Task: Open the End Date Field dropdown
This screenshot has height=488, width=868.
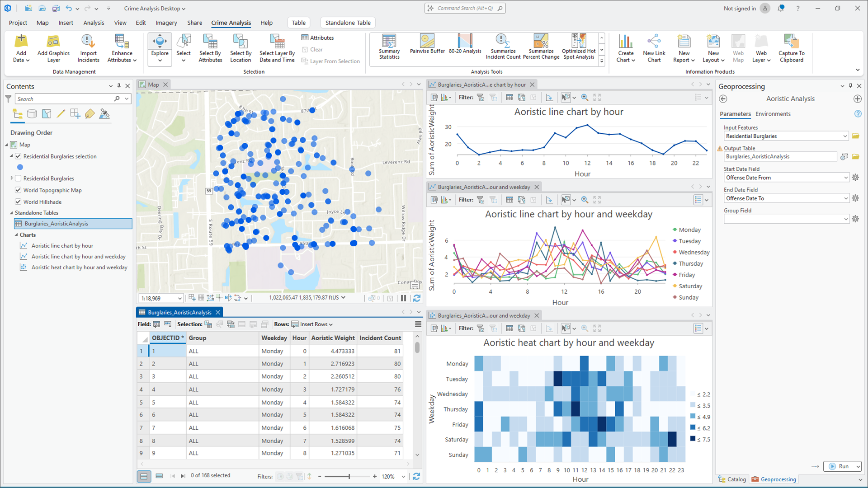Action: coord(845,198)
